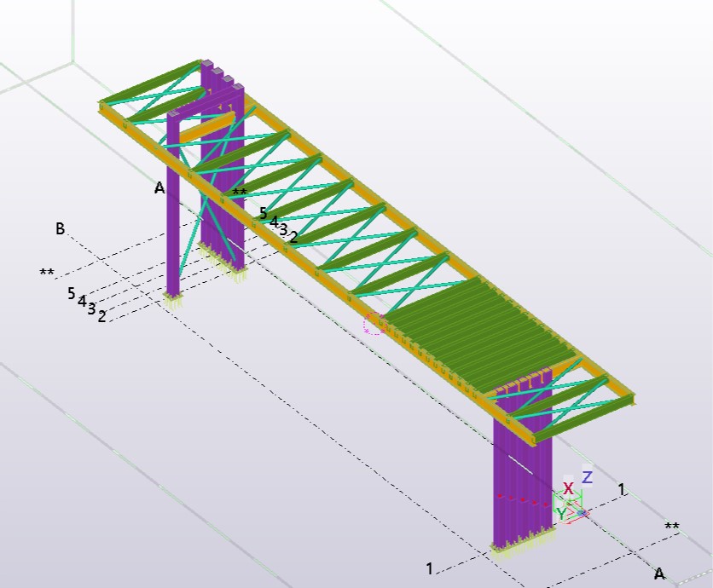This screenshot has width=713, height=588.
Task: Select grid label 5 beside the yellow beam
Action: coord(264,213)
